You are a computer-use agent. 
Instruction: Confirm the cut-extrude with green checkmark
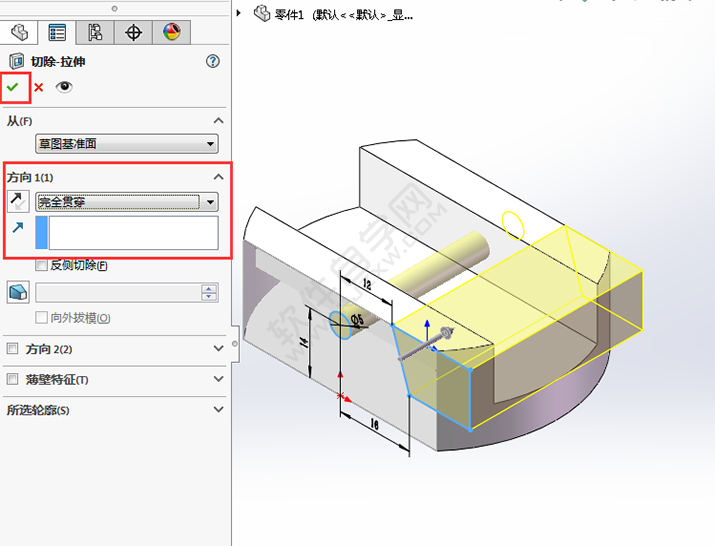13,87
